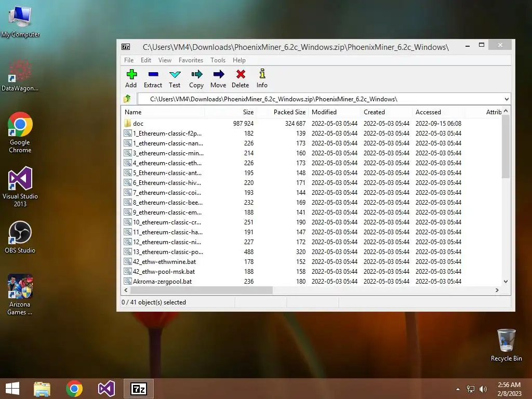The height and width of the screenshot is (399, 532).
Task: Open the Recycle Bin
Action: pyautogui.click(x=506, y=345)
